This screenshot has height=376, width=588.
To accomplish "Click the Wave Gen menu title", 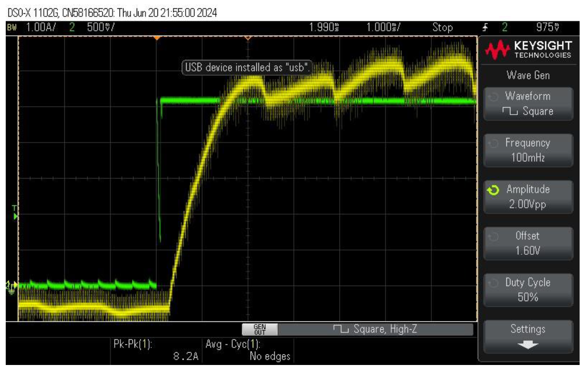I will pyautogui.click(x=528, y=75).
